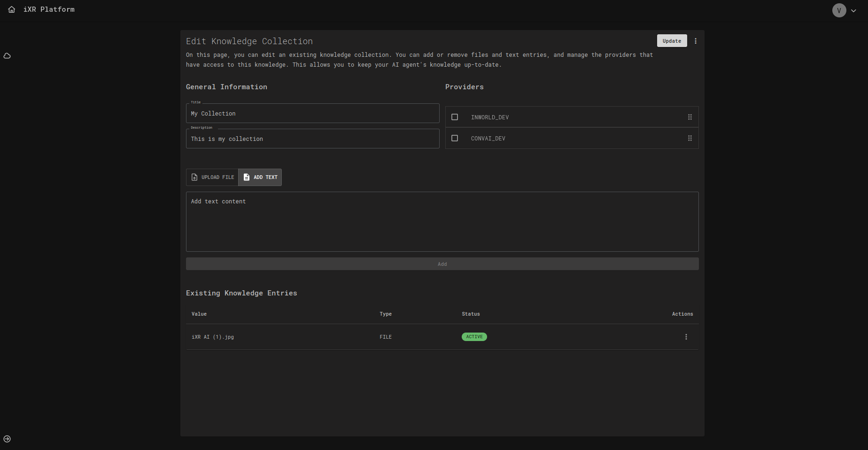Click the drag handle for CONVAI_DEV
868x450 pixels.
[690, 138]
